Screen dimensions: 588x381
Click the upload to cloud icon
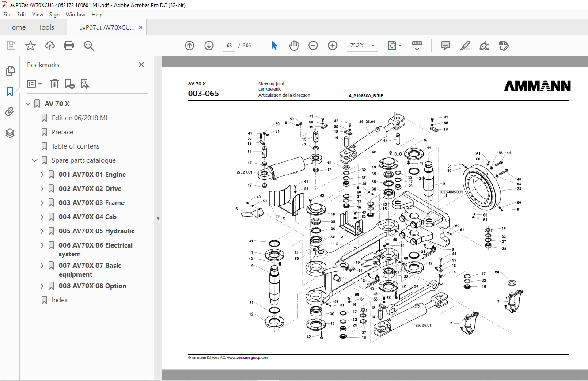(x=50, y=46)
